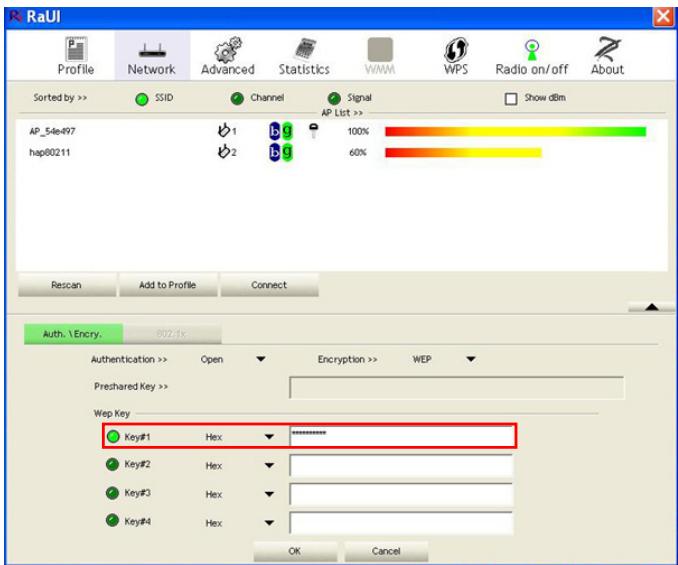
Task: Select the AP_54e497 network entry
Action: pyautogui.click(x=52, y=131)
